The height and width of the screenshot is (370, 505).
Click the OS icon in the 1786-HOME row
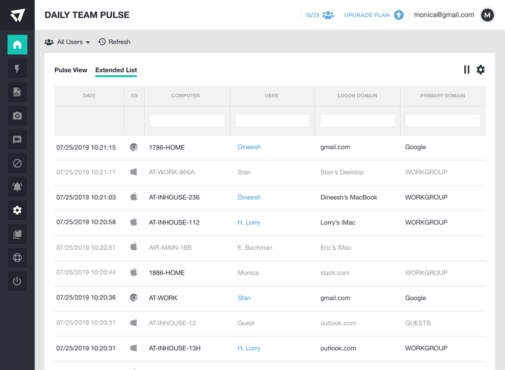(134, 147)
